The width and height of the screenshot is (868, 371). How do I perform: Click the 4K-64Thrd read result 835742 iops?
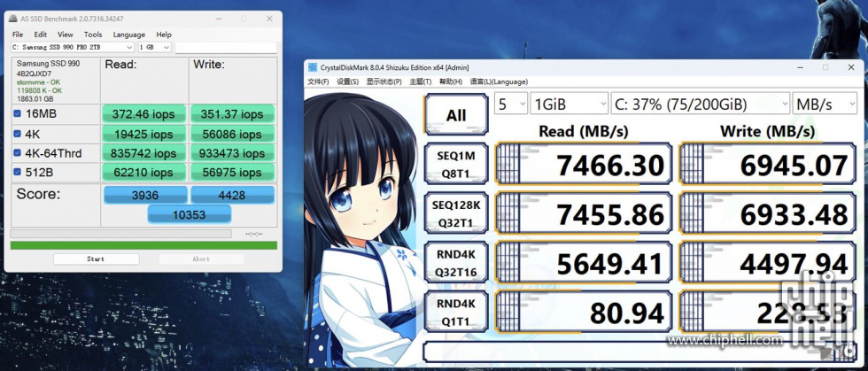(x=143, y=153)
